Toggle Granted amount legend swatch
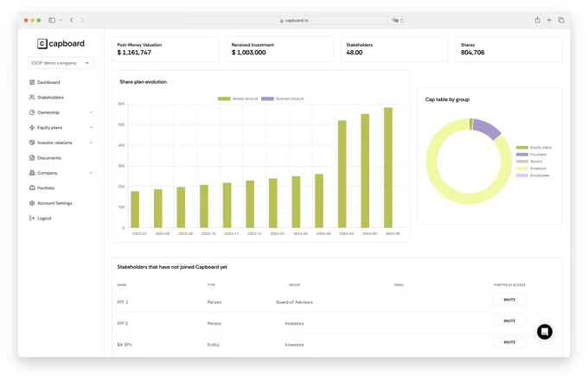 point(267,98)
